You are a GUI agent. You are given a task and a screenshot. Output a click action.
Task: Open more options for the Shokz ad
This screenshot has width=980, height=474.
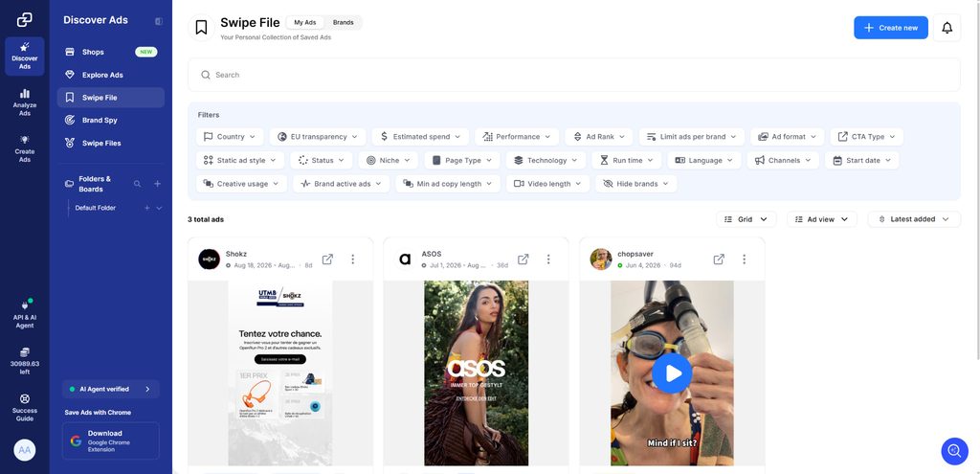click(352, 259)
